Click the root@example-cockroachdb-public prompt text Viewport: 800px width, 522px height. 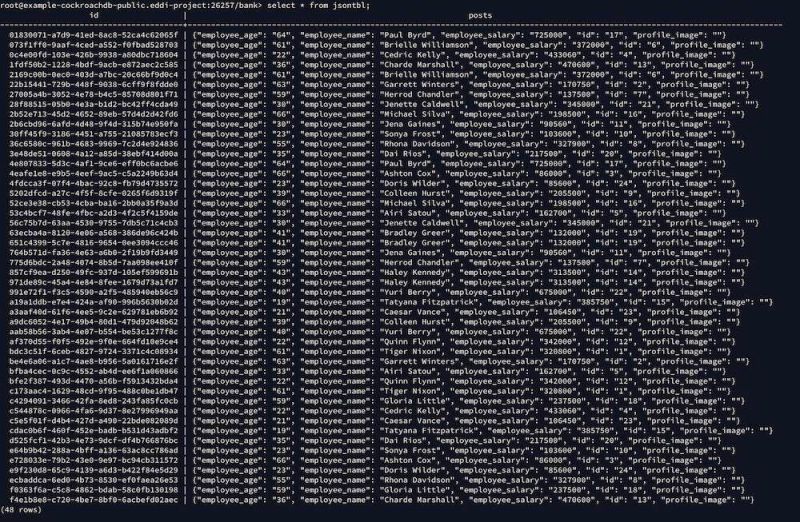[131, 5]
